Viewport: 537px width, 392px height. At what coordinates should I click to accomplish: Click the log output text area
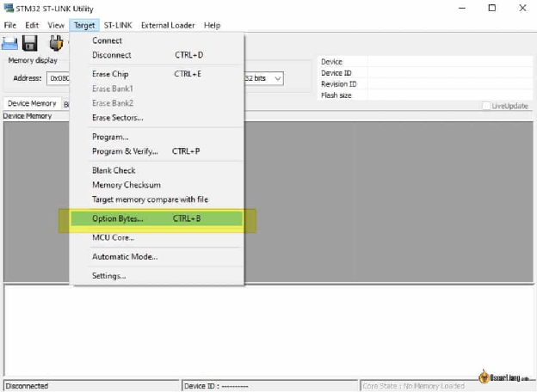(268, 330)
